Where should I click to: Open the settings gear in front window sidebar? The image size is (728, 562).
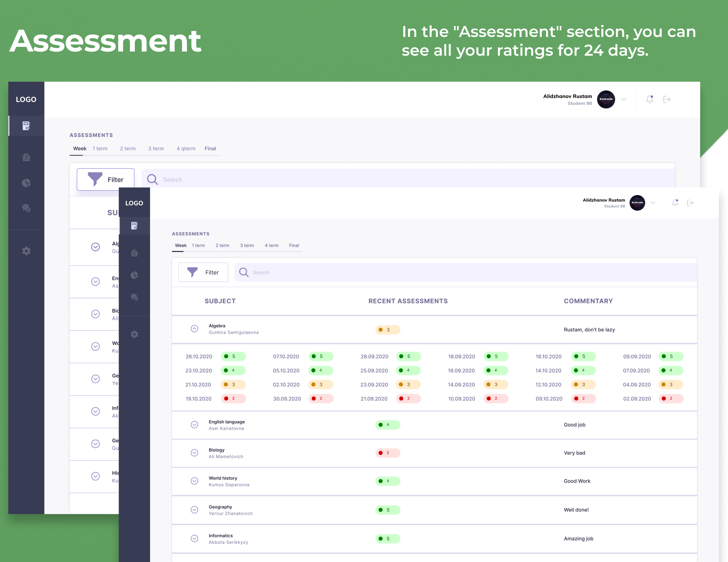[x=134, y=334]
